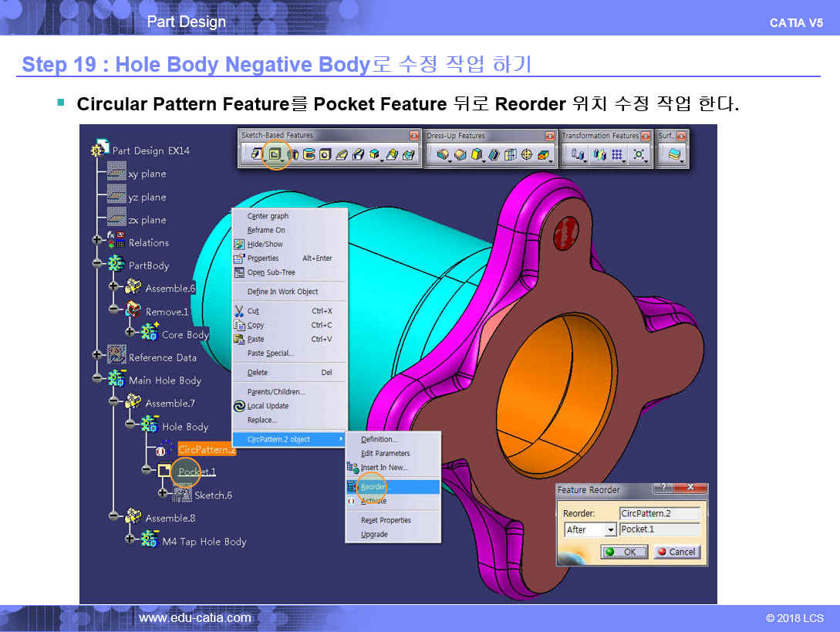Select Pocket.1 in the specification tree
The width and height of the screenshot is (840, 632).
click(x=197, y=471)
